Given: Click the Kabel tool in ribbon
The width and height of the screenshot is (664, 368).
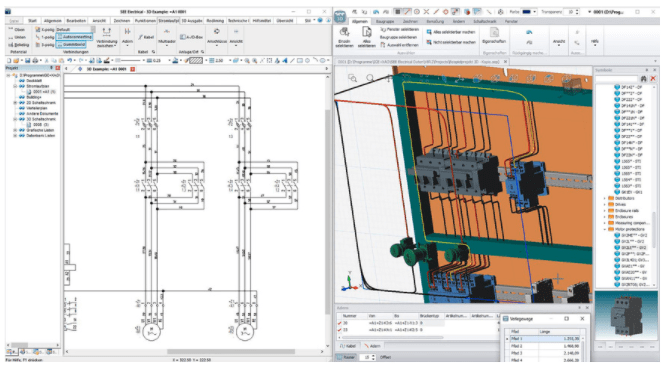Looking at the screenshot, I should point(146,37).
